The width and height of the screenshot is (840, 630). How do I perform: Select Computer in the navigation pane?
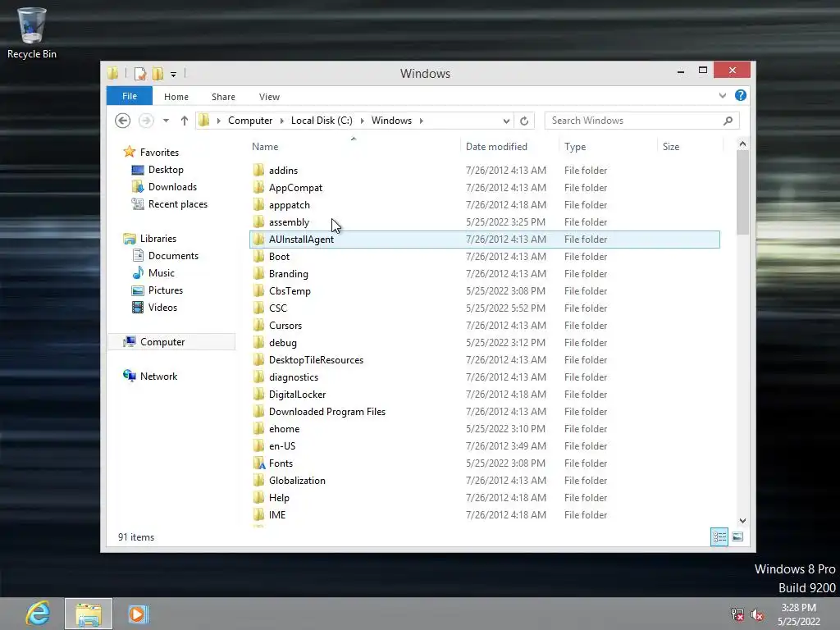(162, 342)
